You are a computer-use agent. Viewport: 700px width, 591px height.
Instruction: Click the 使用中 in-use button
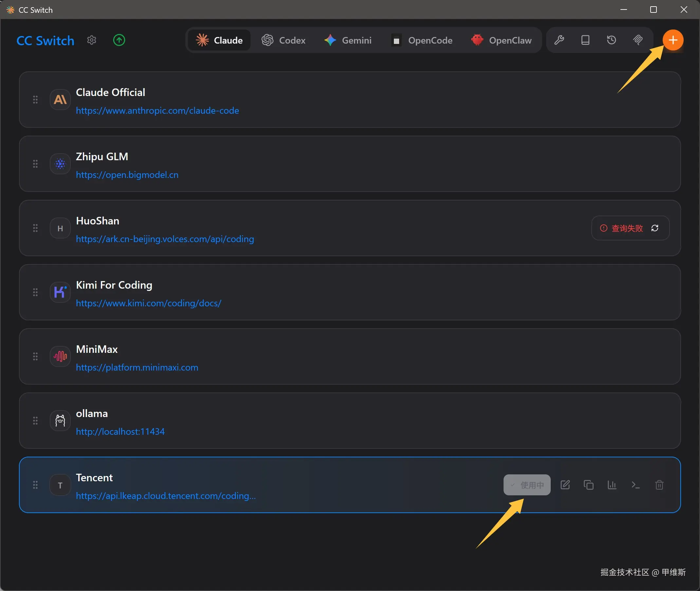pyautogui.click(x=527, y=485)
